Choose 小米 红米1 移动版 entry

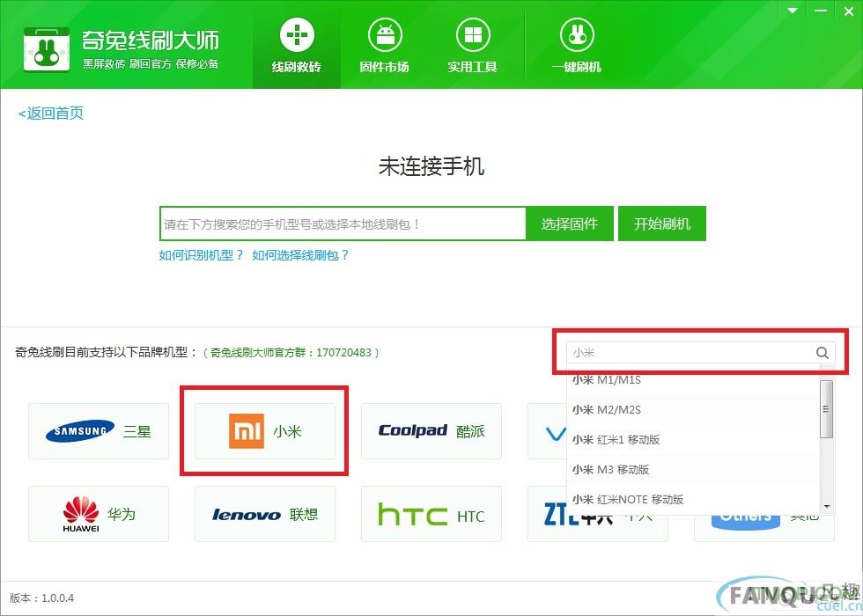coord(693,439)
